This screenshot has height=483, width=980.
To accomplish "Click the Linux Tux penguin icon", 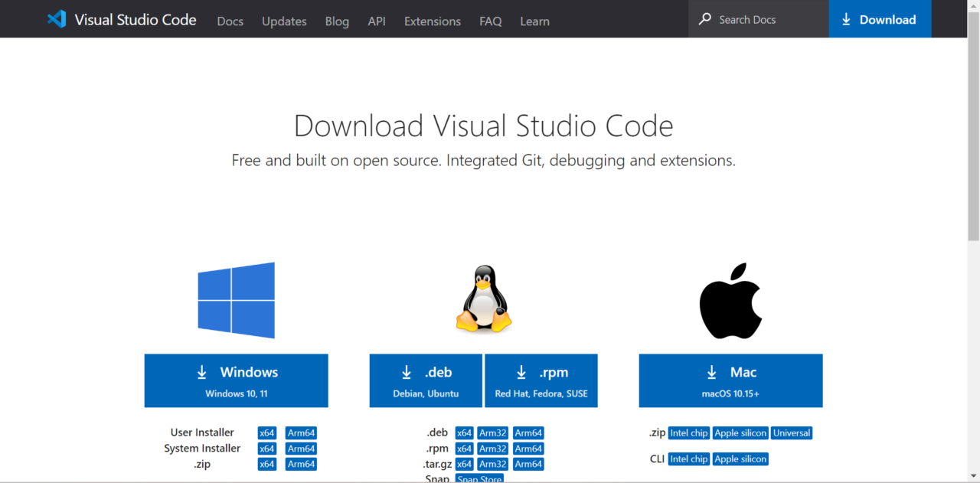I will (483, 299).
